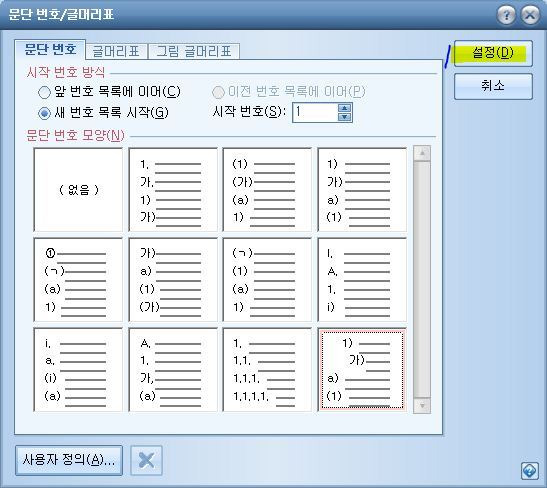Choose the (ㄱ) (1) (a) 1) numbering style
The height and width of the screenshot is (488, 547).
pos(267,280)
